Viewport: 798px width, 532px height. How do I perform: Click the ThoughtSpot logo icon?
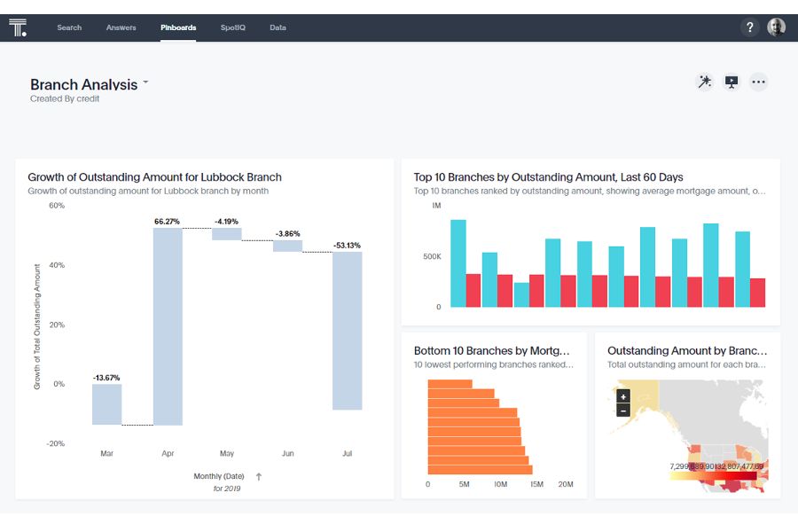tap(18, 27)
